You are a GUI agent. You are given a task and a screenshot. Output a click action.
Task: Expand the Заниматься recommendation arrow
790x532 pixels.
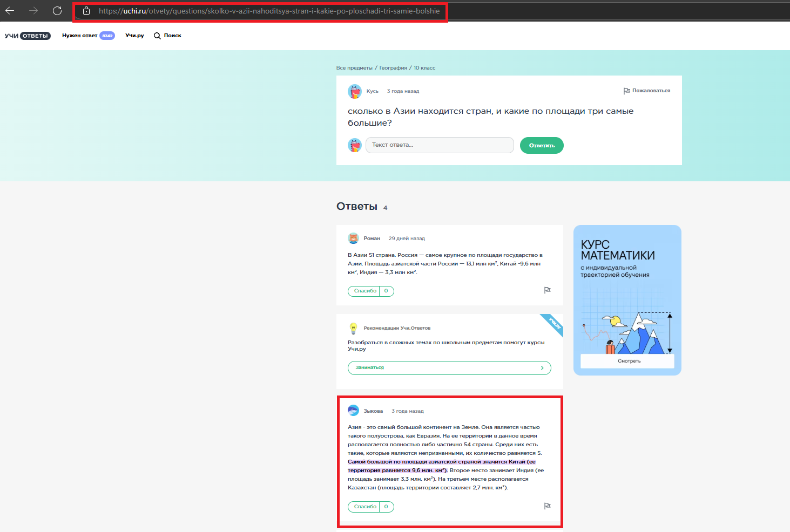542,368
